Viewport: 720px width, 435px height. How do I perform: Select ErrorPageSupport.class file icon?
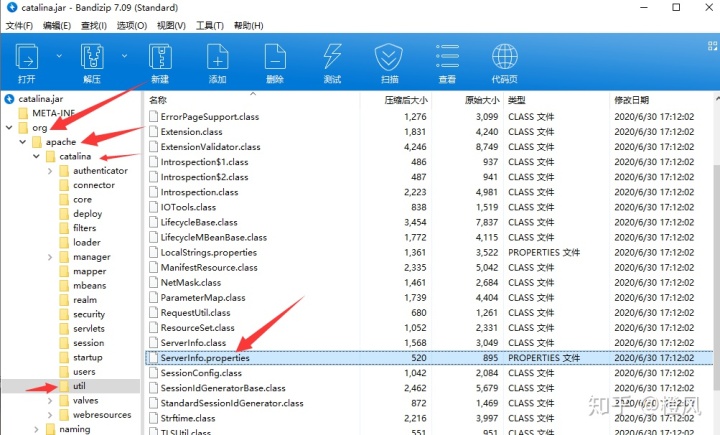click(153, 117)
